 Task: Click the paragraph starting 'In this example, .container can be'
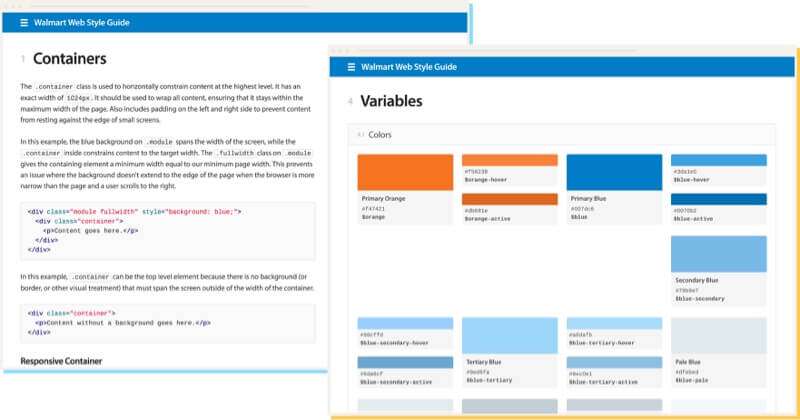[167, 282]
